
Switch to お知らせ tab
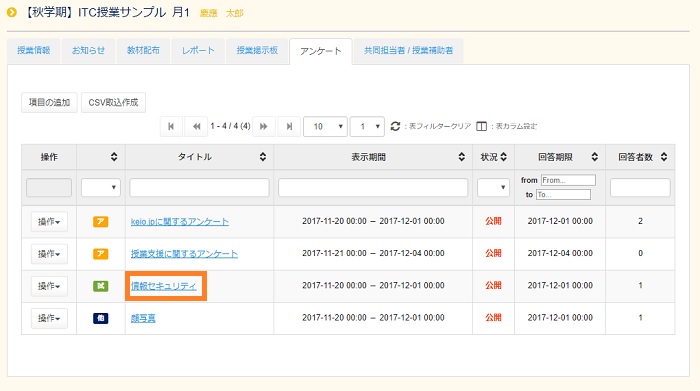[88, 50]
